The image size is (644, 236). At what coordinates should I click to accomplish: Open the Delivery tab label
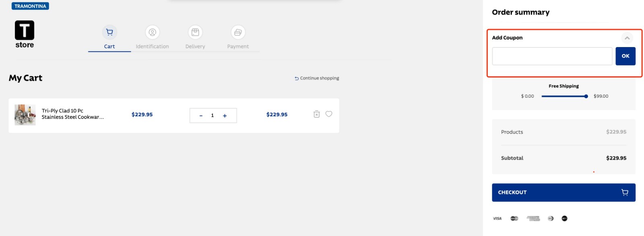coord(195,47)
